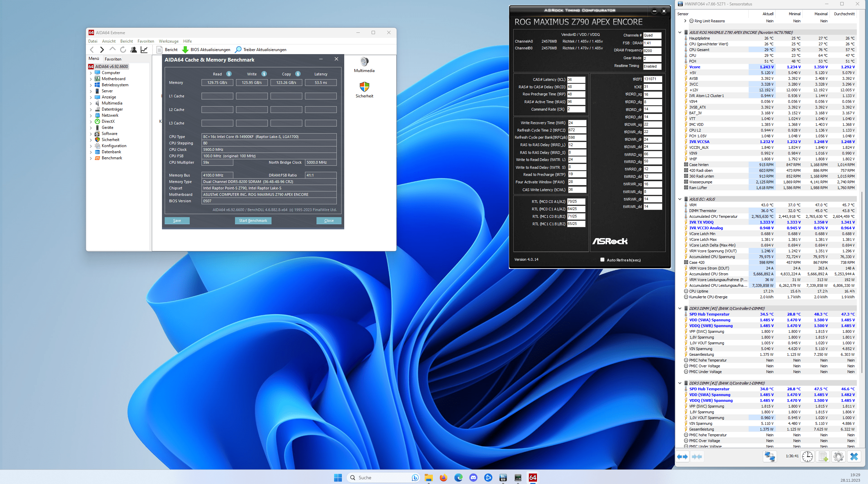868x484 pixels.
Task: Click tREFI value field
Action: (652, 79)
